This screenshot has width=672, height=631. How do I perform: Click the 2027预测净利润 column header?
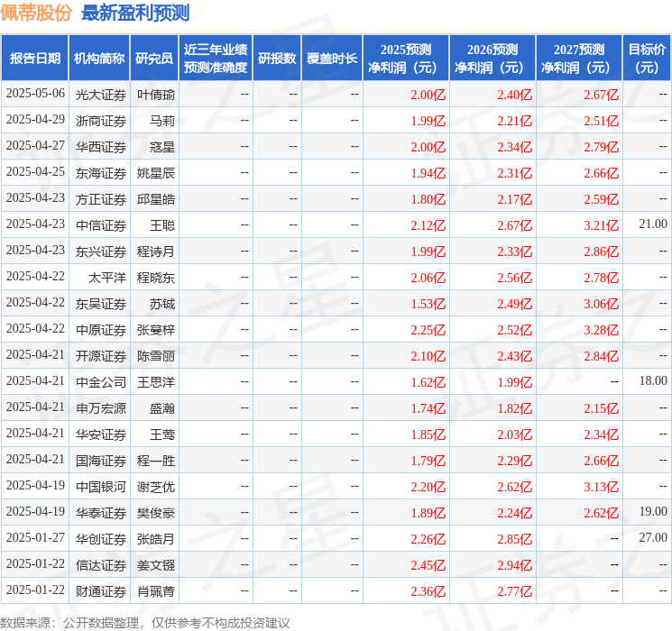[579, 59]
